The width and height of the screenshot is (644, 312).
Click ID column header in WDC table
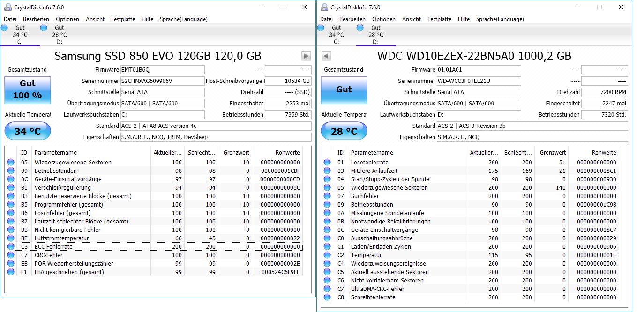pyautogui.click(x=341, y=153)
